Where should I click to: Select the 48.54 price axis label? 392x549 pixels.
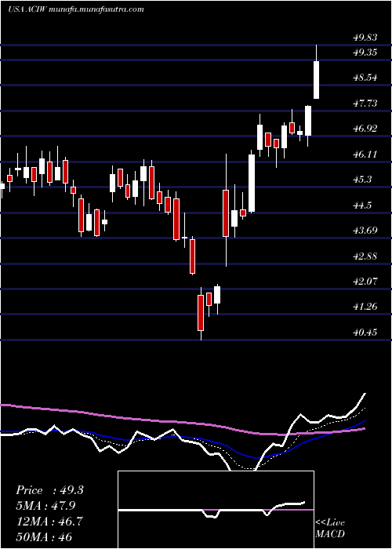pos(365,78)
